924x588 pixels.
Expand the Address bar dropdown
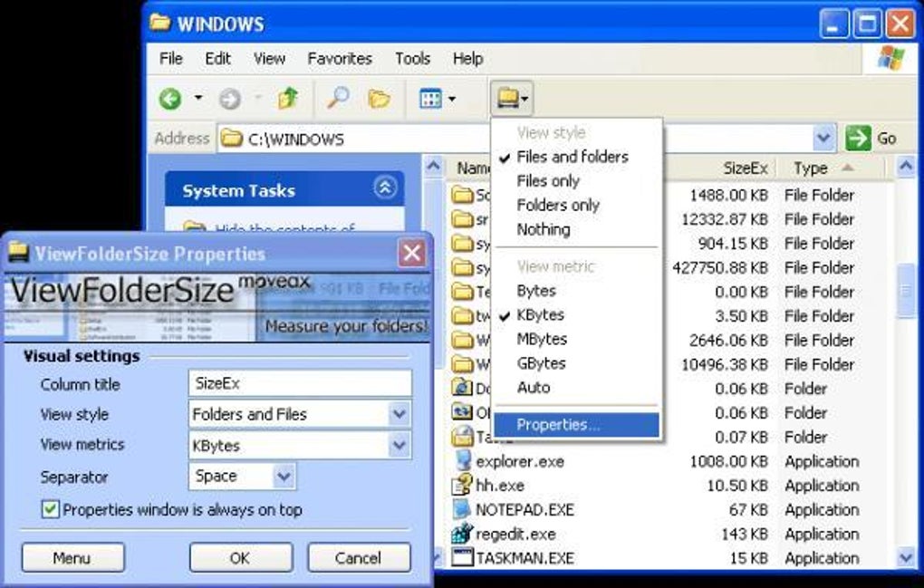(823, 139)
